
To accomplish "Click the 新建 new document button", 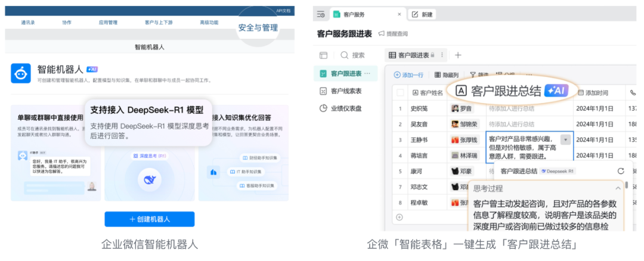I will 422,14.
